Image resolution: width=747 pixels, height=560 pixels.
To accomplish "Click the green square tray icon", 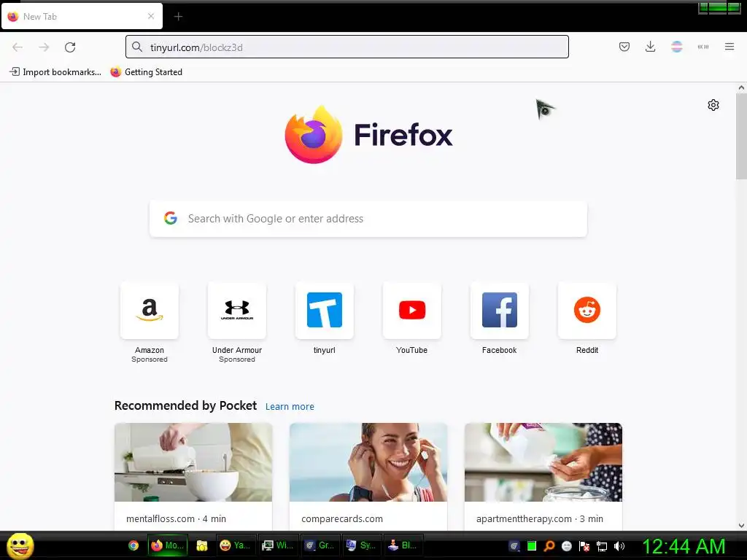I will click(532, 546).
